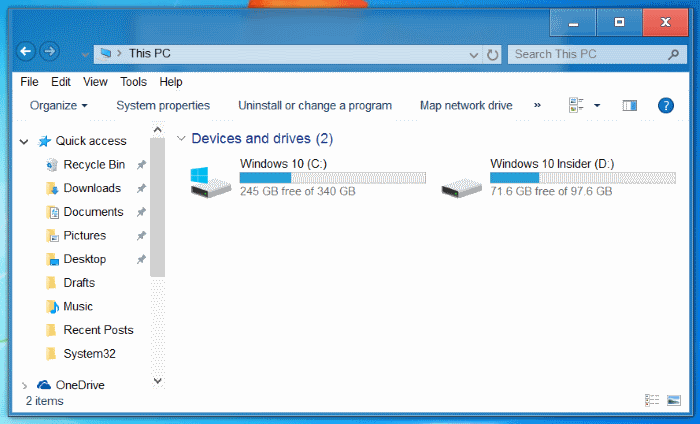
Task: Unpin Recycle Bin using its pin icon
Action: pyautogui.click(x=141, y=165)
